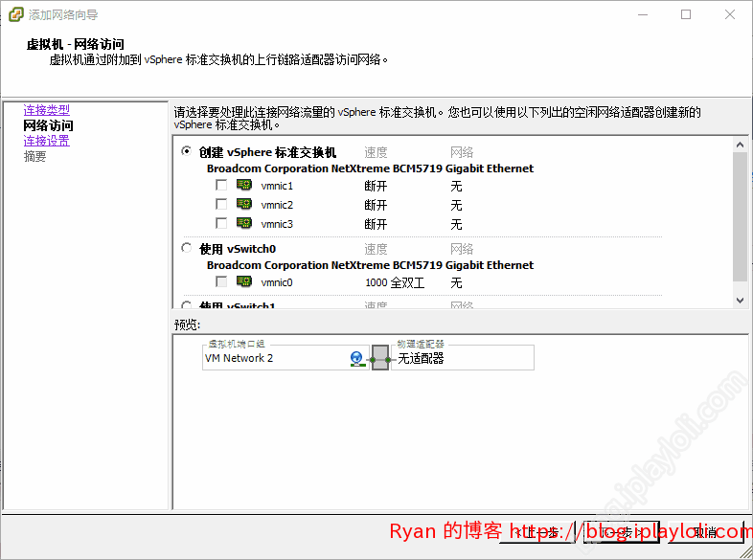Click 断开 speed status for vmnic1

click(376, 186)
